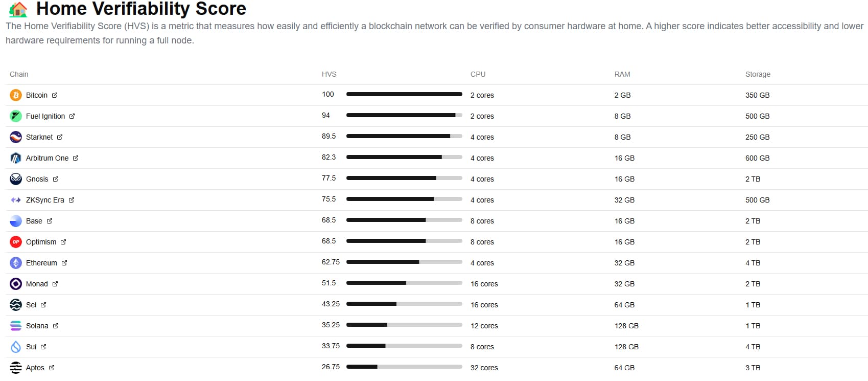The image size is (868, 381).
Task: Open the external link icon beside Fuel Ignition
Action: point(72,116)
